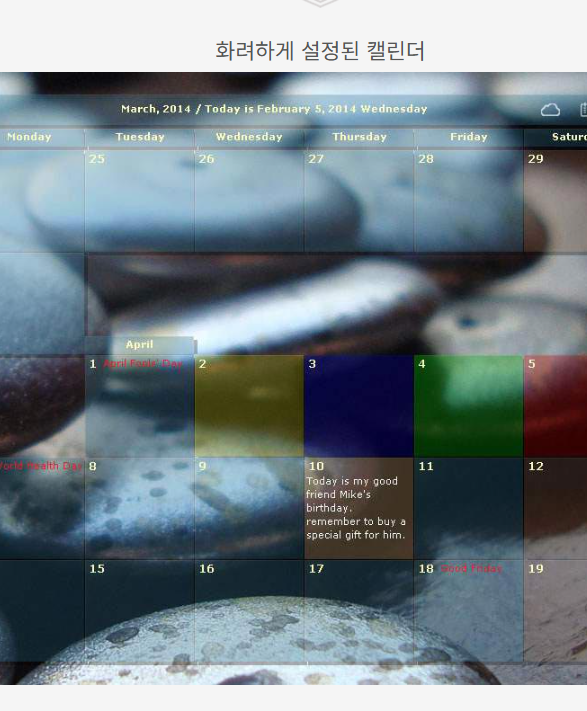Open the day cell numbered 11

pyautogui.click(x=469, y=508)
